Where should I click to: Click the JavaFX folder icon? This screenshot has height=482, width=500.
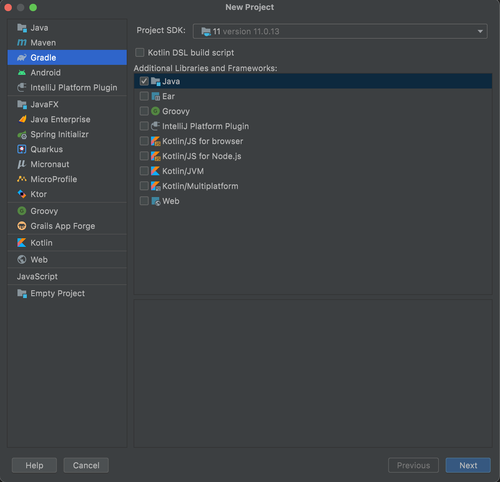pyautogui.click(x=22, y=105)
